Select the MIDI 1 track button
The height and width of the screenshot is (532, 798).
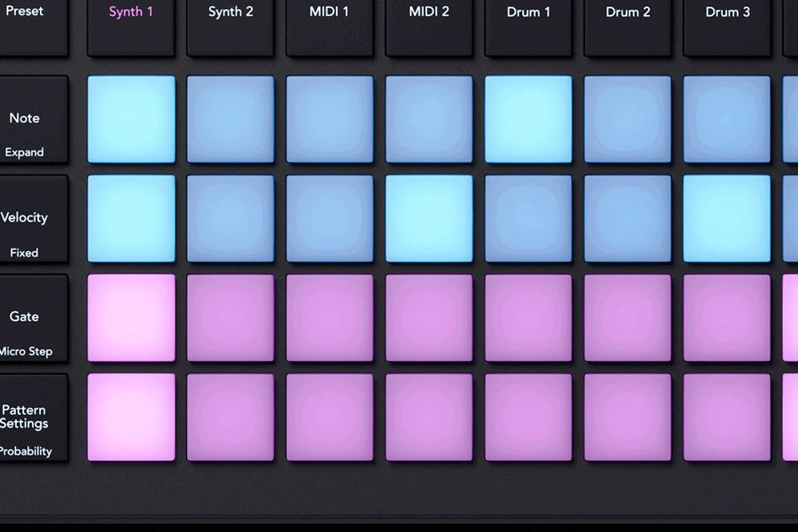[329, 27]
